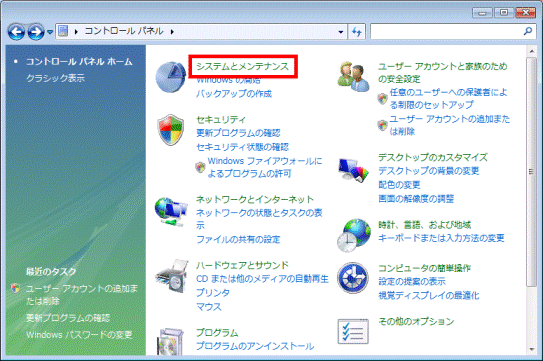Open the デスクトップのカスタマイズ monitor icon
This screenshot has height=361, width=543.
(353, 170)
